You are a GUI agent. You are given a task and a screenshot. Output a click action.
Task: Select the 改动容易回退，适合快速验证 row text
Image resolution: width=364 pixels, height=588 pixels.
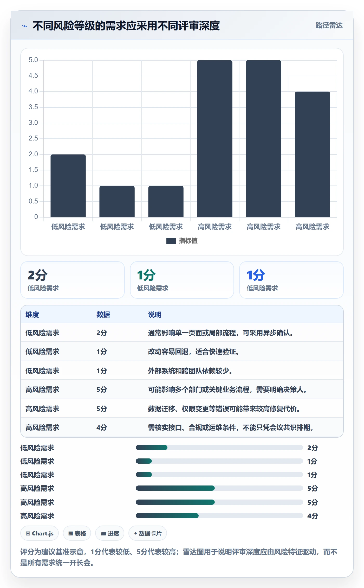pos(193,351)
